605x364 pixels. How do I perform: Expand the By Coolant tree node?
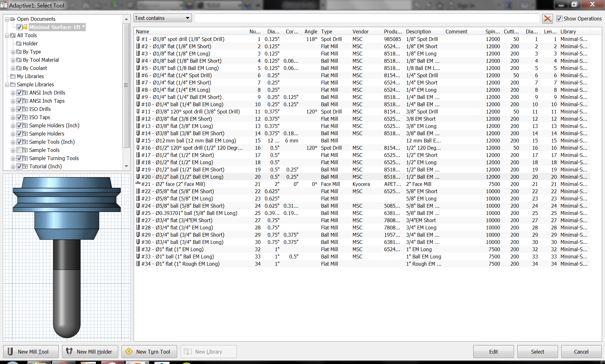point(13,68)
